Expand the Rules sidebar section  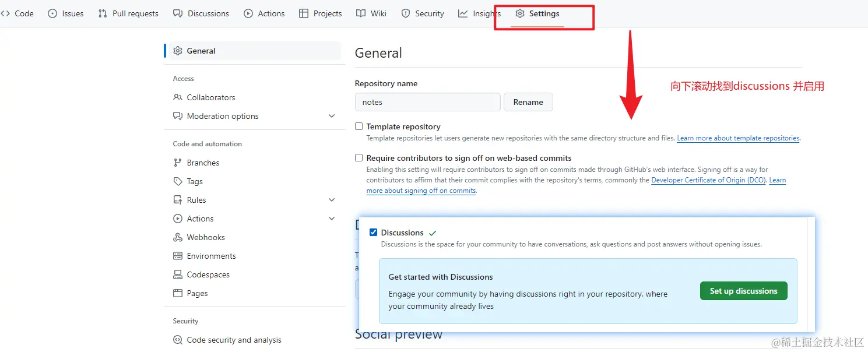pyautogui.click(x=332, y=200)
